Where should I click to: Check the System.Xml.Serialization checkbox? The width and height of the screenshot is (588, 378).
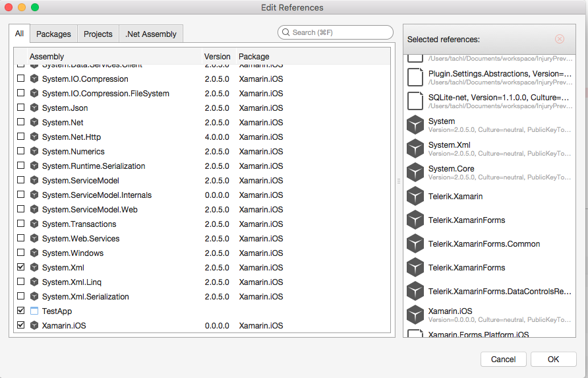pos(20,296)
